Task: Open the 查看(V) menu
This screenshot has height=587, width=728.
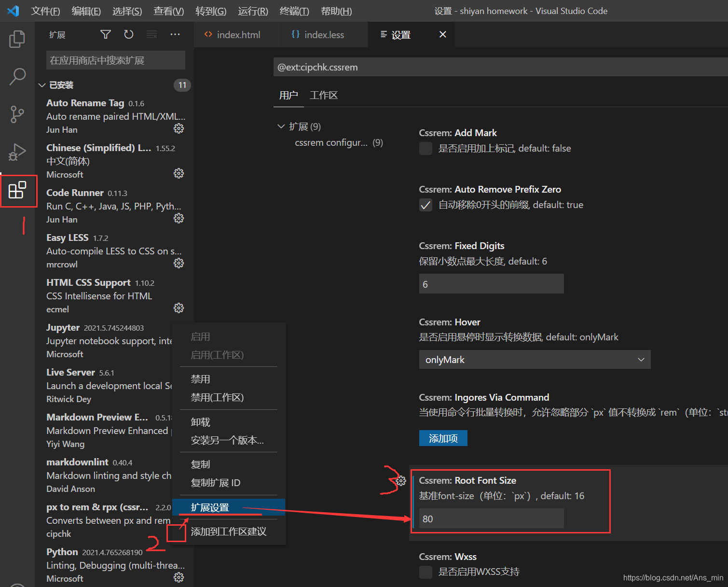Action: 168,11
